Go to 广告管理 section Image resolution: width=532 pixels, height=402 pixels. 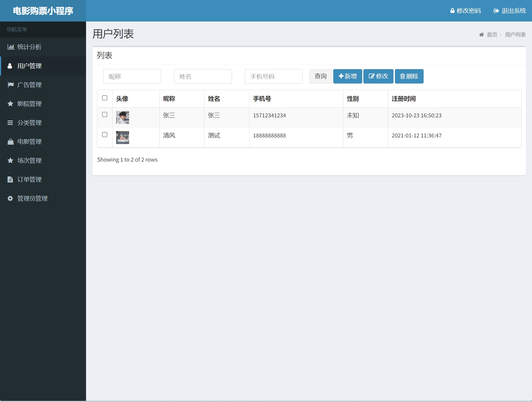coord(43,85)
